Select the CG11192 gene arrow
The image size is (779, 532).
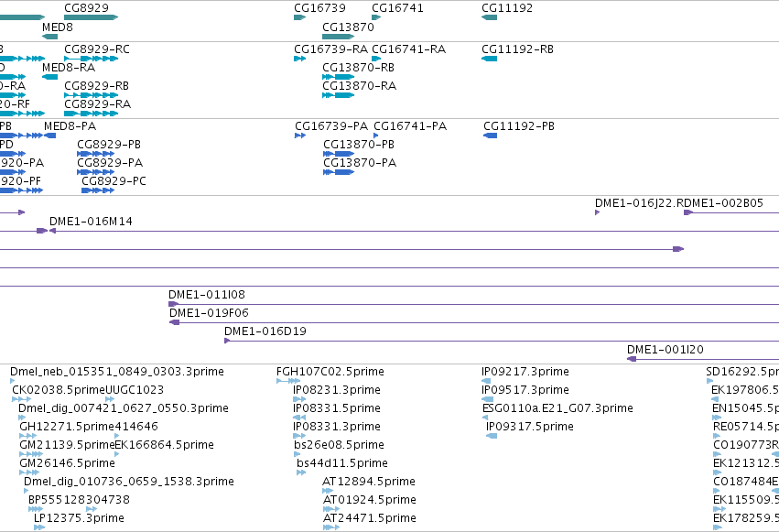(x=490, y=17)
